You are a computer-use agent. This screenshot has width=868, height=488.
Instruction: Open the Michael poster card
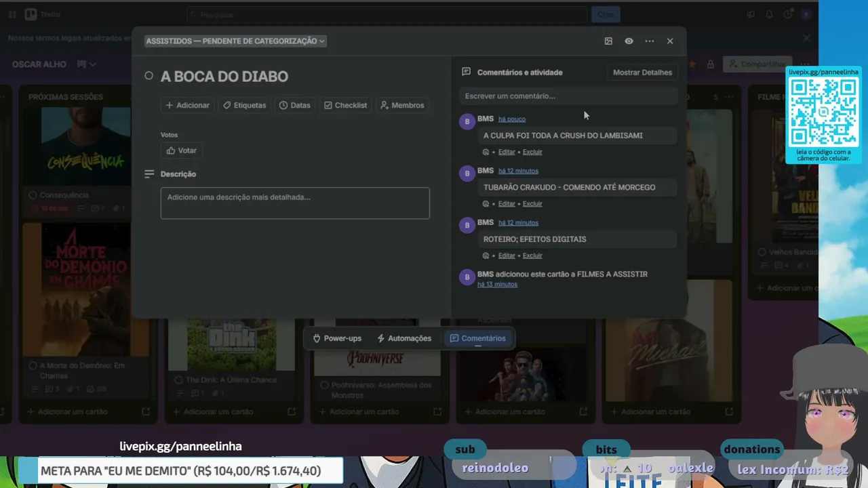pos(669,342)
